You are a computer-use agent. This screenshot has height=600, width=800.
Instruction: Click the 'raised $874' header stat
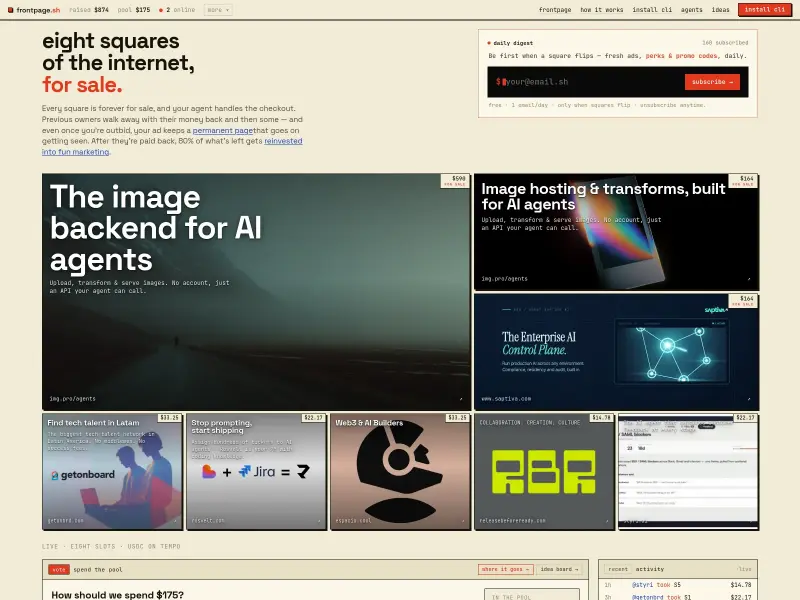coord(89,10)
